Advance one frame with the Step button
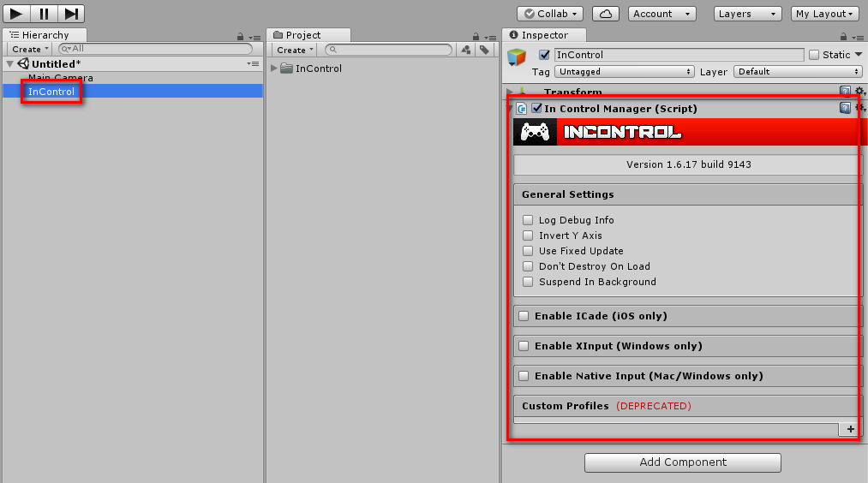The image size is (868, 483). (x=71, y=14)
